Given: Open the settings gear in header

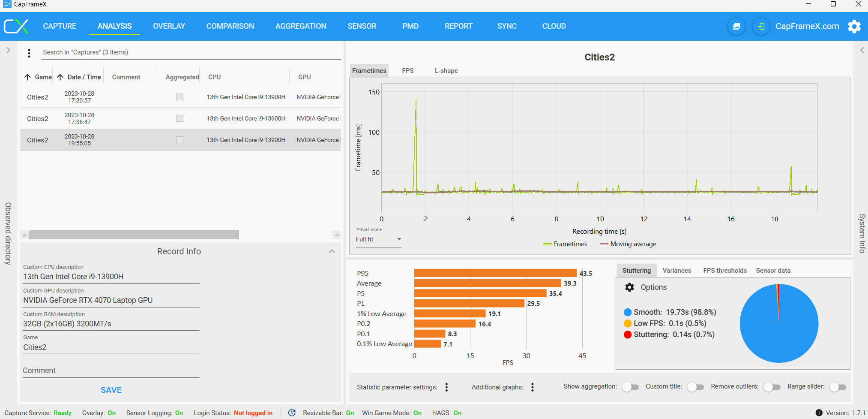Looking at the screenshot, I should 854,27.
